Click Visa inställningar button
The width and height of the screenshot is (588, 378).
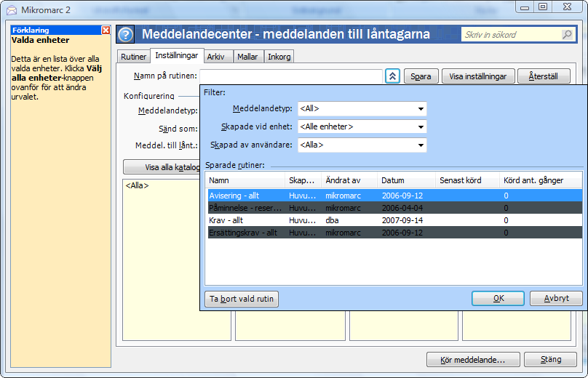(x=477, y=76)
